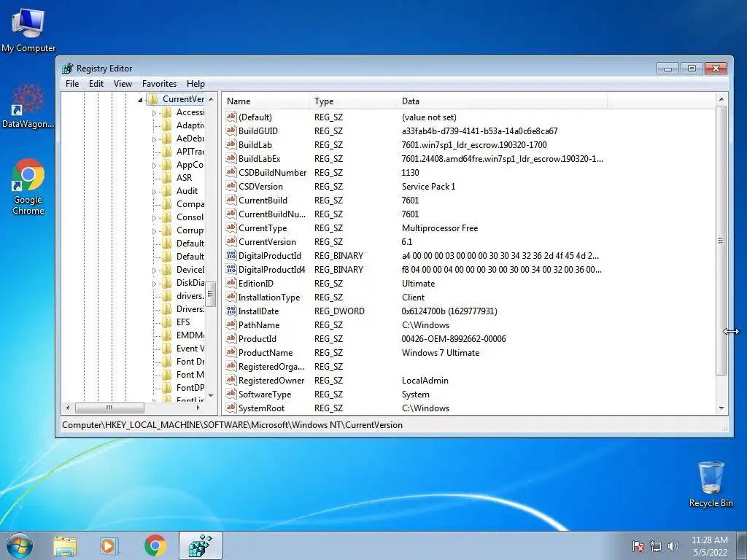Click the tree pane horizontal scroll right arrow

tap(198, 408)
